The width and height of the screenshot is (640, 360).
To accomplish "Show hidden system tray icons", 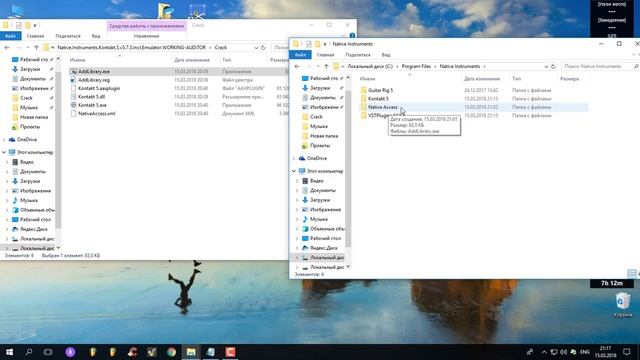I will (x=544, y=352).
